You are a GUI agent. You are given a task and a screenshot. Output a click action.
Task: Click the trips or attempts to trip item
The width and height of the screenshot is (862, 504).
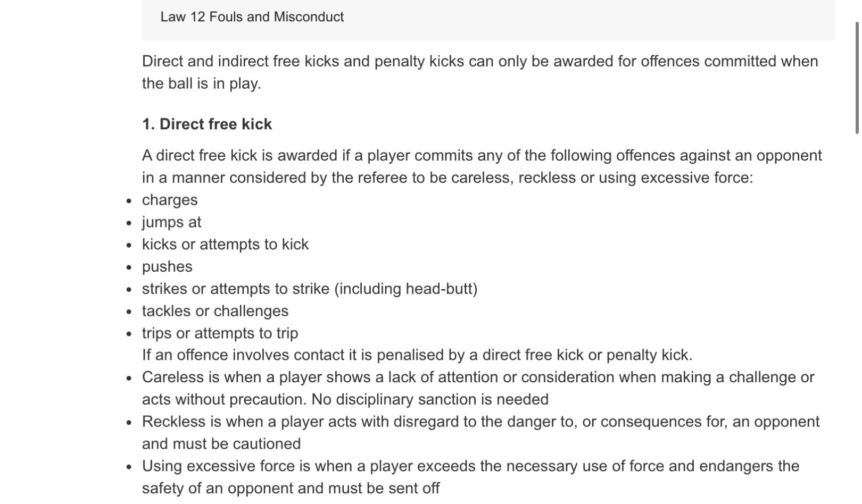(220, 333)
